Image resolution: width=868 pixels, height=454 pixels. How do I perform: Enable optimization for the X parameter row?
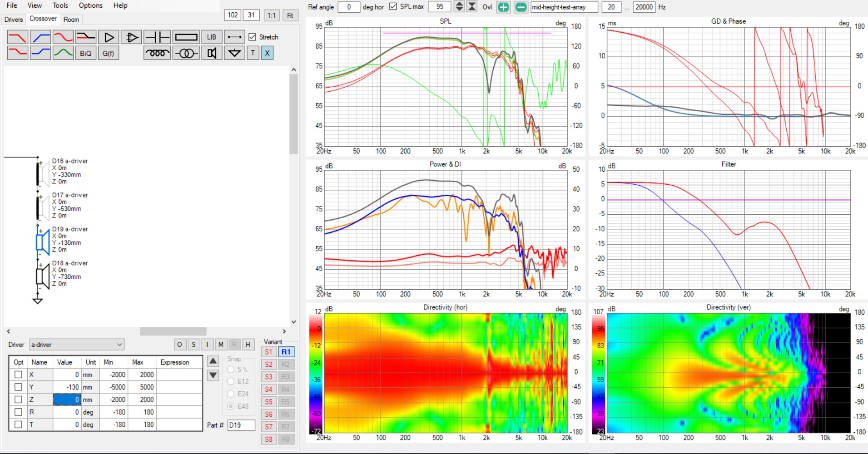click(x=18, y=375)
